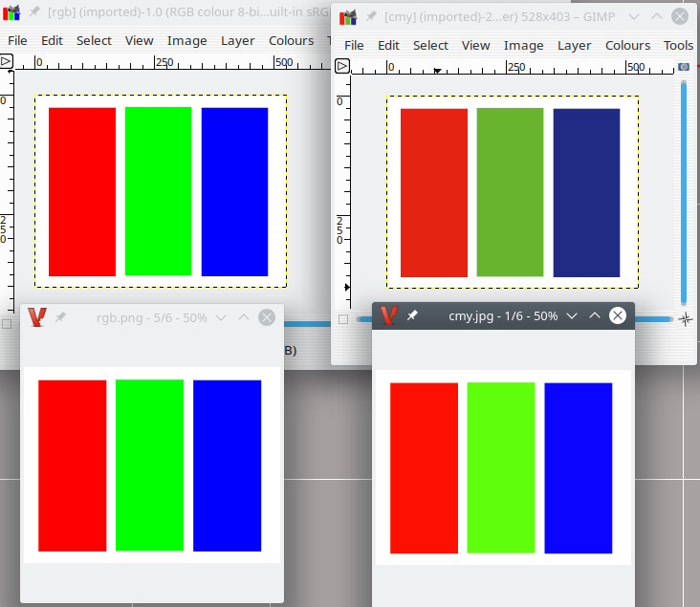Pin the rgb.png viewer window

coord(60,317)
